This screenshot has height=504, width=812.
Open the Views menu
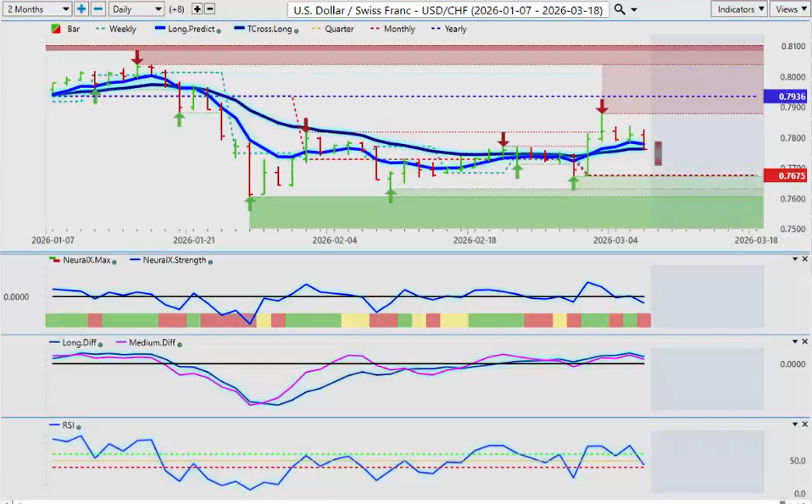click(789, 9)
